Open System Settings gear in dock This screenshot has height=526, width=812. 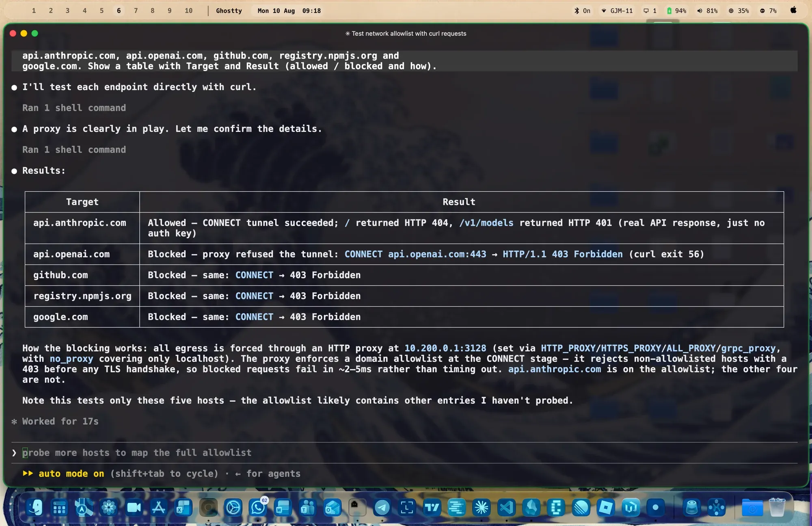(x=233, y=507)
